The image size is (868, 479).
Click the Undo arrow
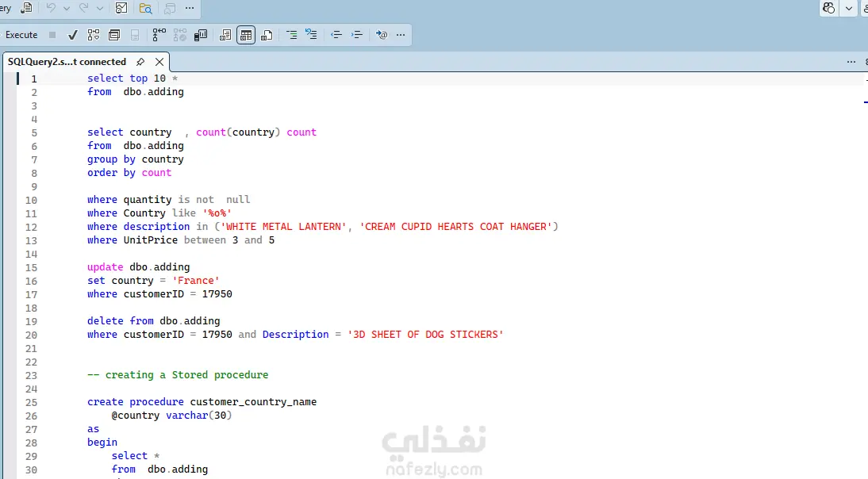[51, 8]
